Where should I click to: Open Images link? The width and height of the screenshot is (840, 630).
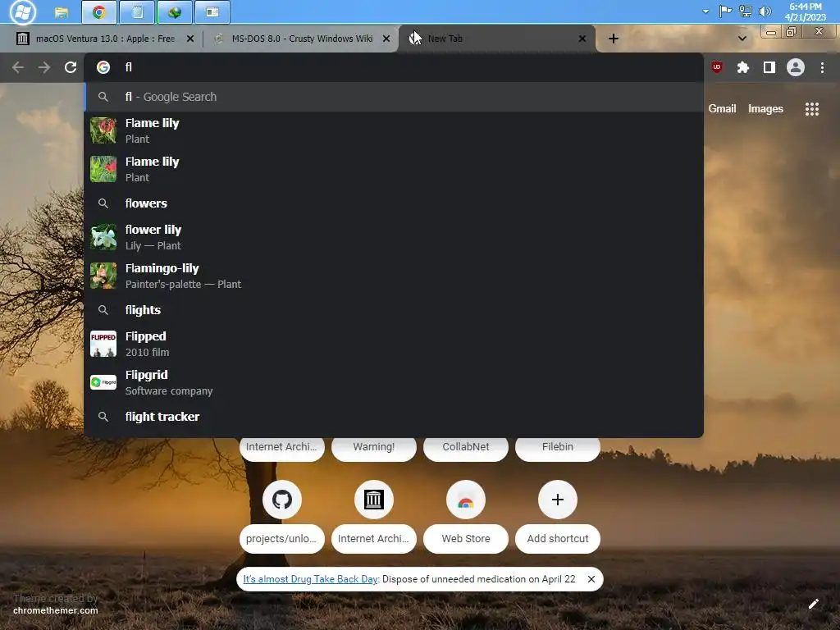tap(765, 109)
